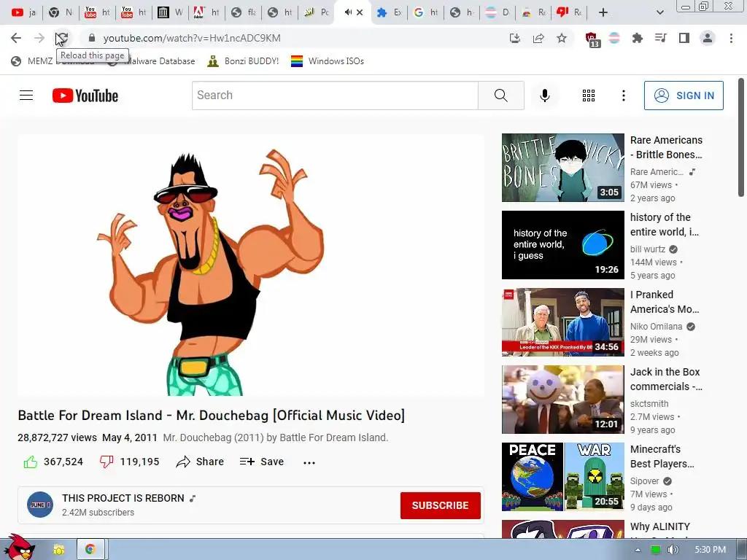
Task: Search with your voice microphone icon
Action: coord(544,96)
